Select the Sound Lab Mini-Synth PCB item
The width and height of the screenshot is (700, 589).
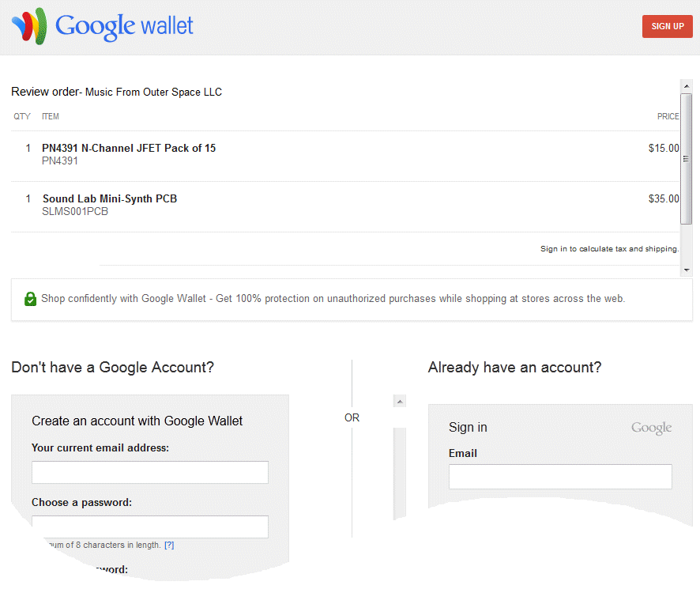tap(110, 198)
